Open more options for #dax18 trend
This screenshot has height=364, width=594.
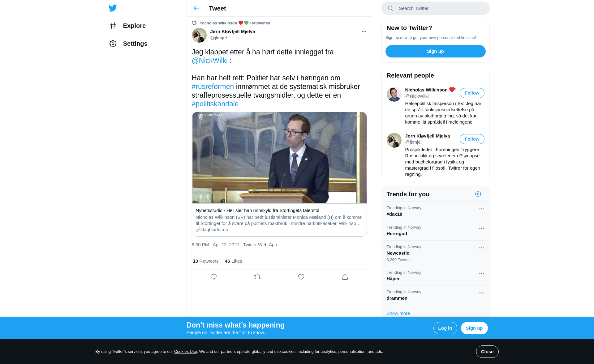pyautogui.click(x=481, y=209)
